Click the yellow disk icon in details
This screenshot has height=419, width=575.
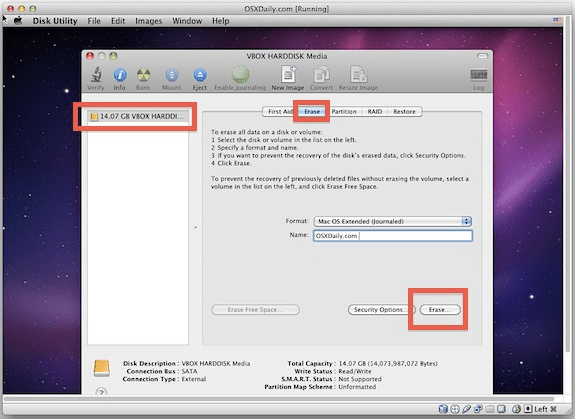102,368
